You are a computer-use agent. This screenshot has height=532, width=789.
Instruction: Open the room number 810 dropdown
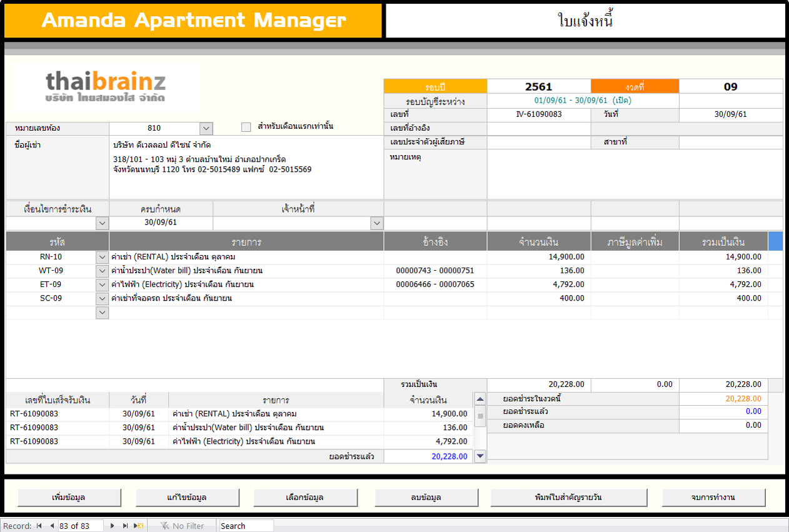click(x=206, y=128)
